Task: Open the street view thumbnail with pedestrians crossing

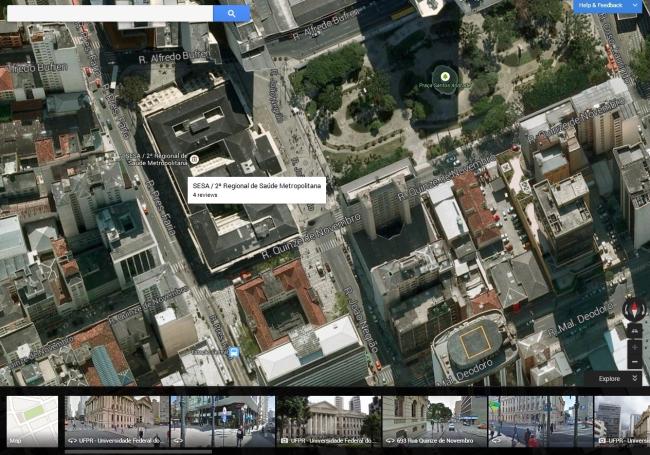Action: (x=540, y=421)
